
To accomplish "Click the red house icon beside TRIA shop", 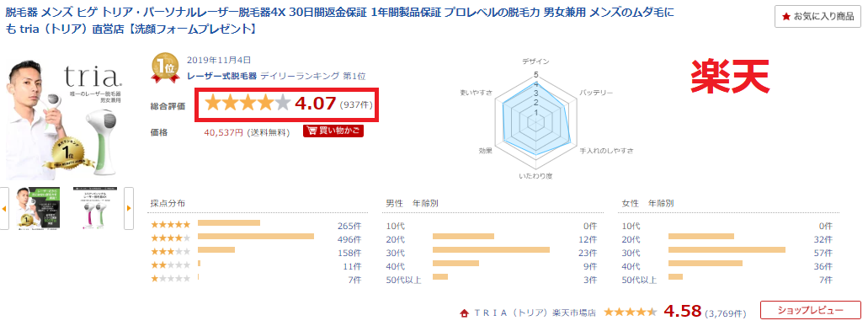I will pyautogui.click(x=465, y=313).
